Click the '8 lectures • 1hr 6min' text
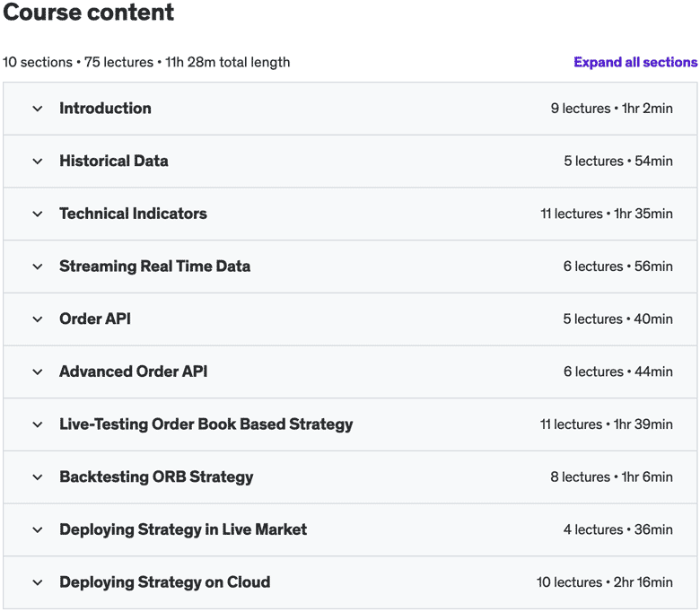700x612 pixels. (x=612, y=477)
